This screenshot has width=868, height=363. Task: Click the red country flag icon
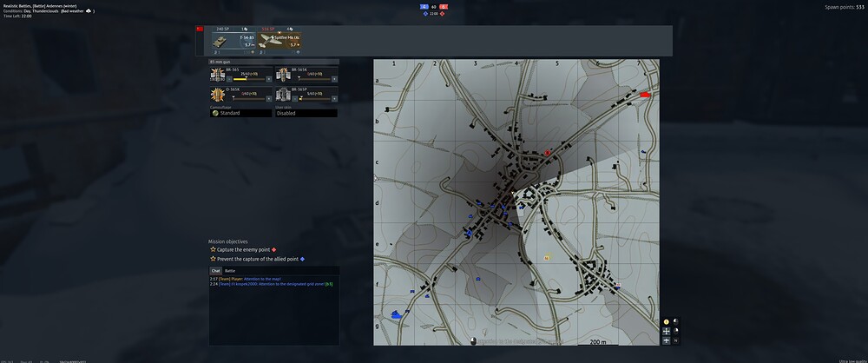pyautogui.click(x=200, y=29)
